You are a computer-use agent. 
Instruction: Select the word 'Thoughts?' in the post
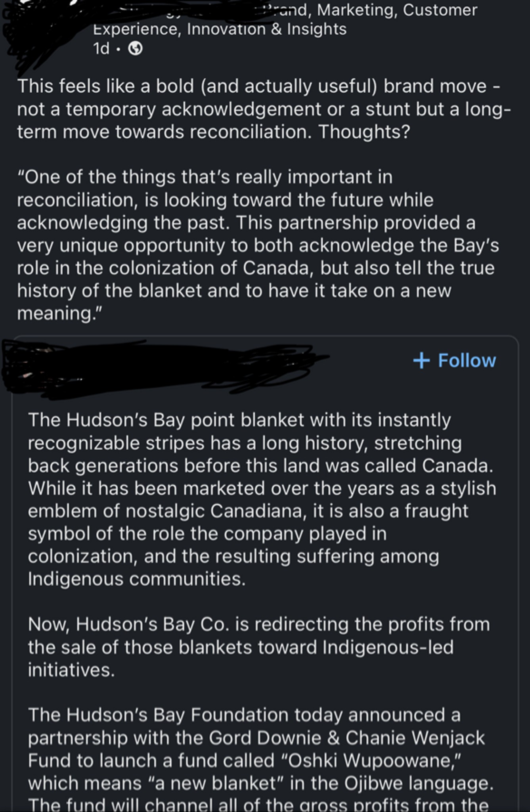364,132
